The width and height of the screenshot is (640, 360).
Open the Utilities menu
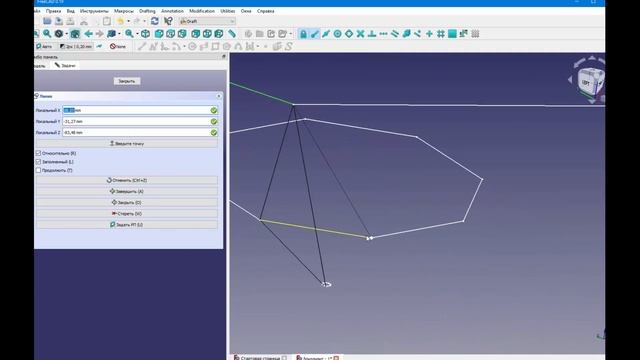[x=227, y=11]
